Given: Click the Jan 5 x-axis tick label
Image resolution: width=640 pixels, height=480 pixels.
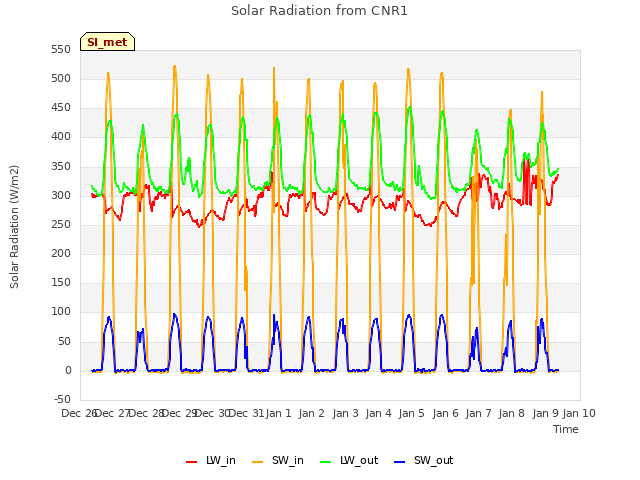Looking at the screenshot, I should point(411,413).
